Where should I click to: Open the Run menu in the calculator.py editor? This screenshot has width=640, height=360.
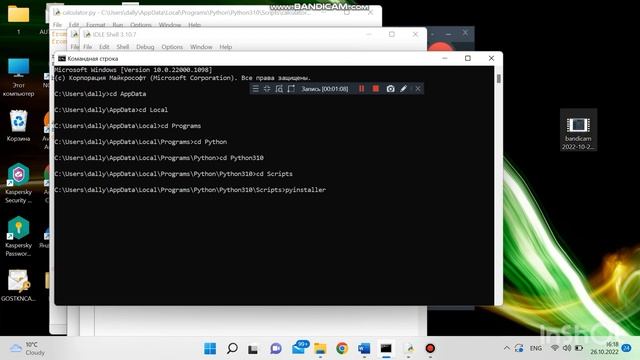pyautogui.click(x=118, y=25)
